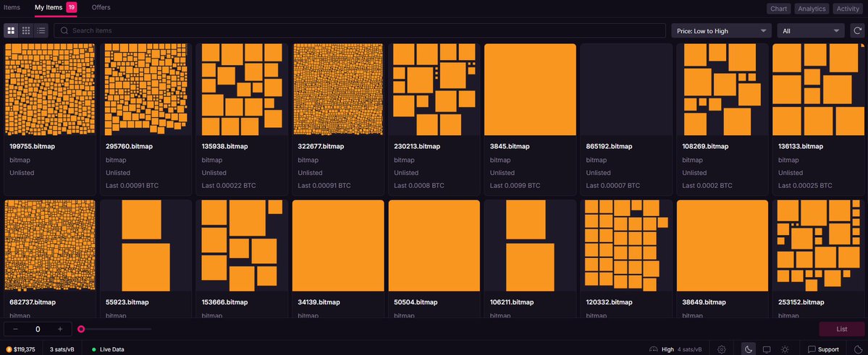
Task: Click the 'Last 0.00025 BTC' price text
Action: pos(805,186)
